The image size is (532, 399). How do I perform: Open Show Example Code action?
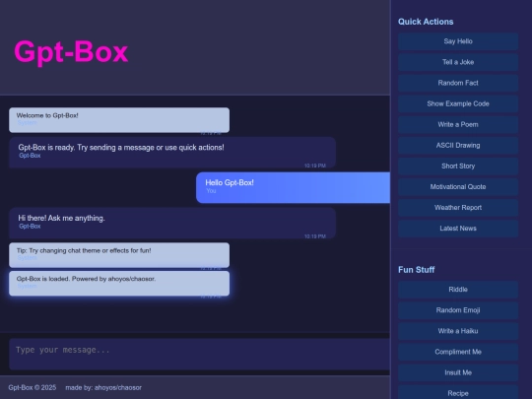(x=458, y=103)
